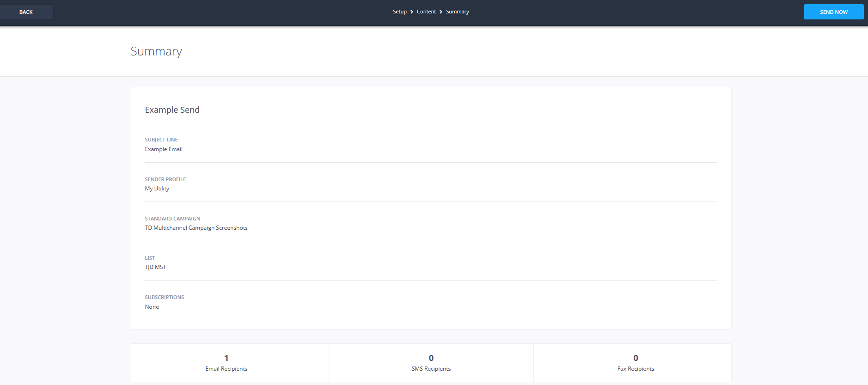Click the Fax Recipients count of 0

tap(636, 358)
